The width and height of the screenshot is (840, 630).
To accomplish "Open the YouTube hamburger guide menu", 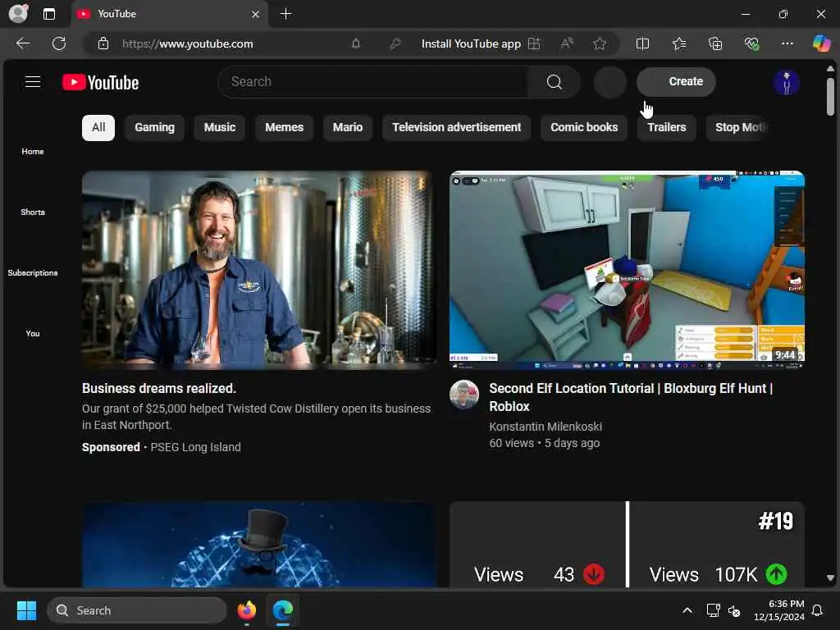I will 33,82.
